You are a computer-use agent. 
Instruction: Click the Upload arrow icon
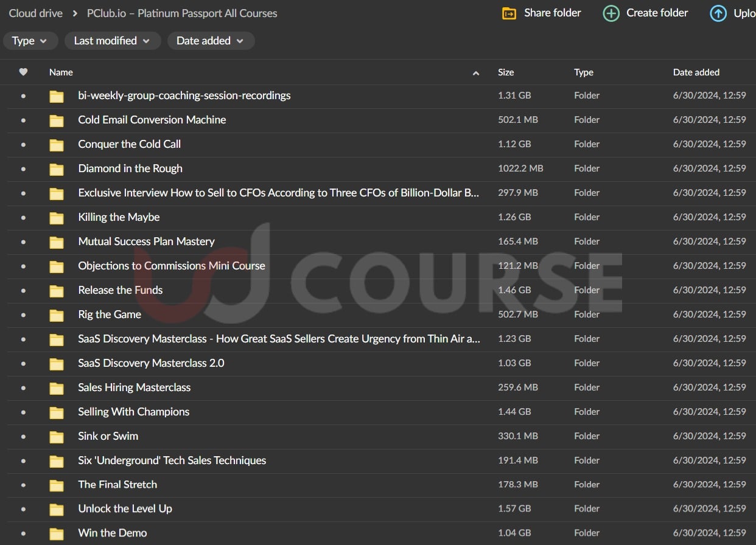click(x=718, y=13)
